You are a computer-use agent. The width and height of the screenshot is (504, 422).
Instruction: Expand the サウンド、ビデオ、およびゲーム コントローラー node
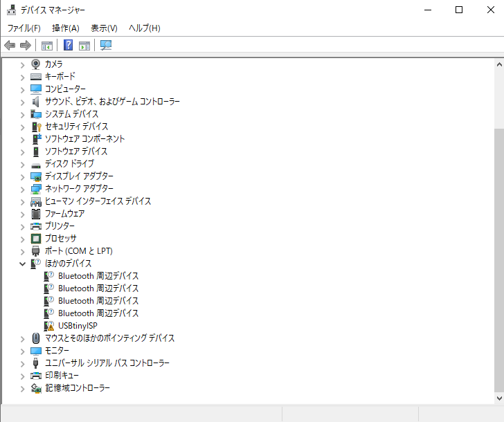[22, 102]
